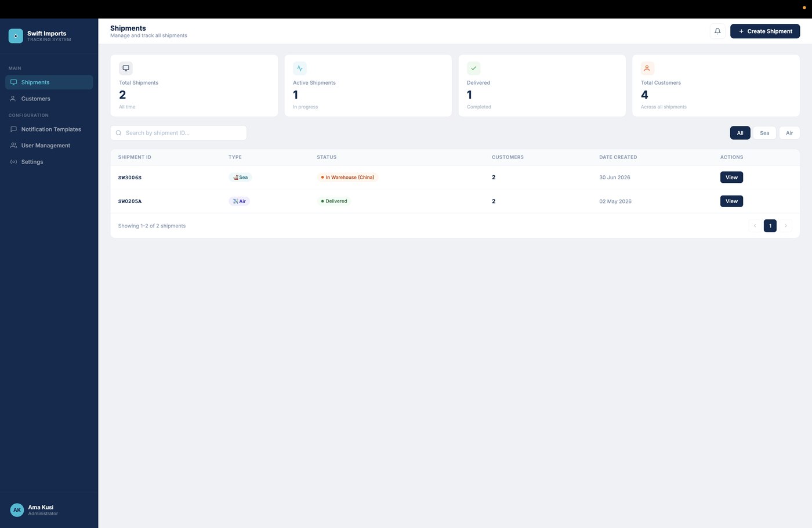Open Notification Templates page
812x528 pixels.
click(49, 129)
